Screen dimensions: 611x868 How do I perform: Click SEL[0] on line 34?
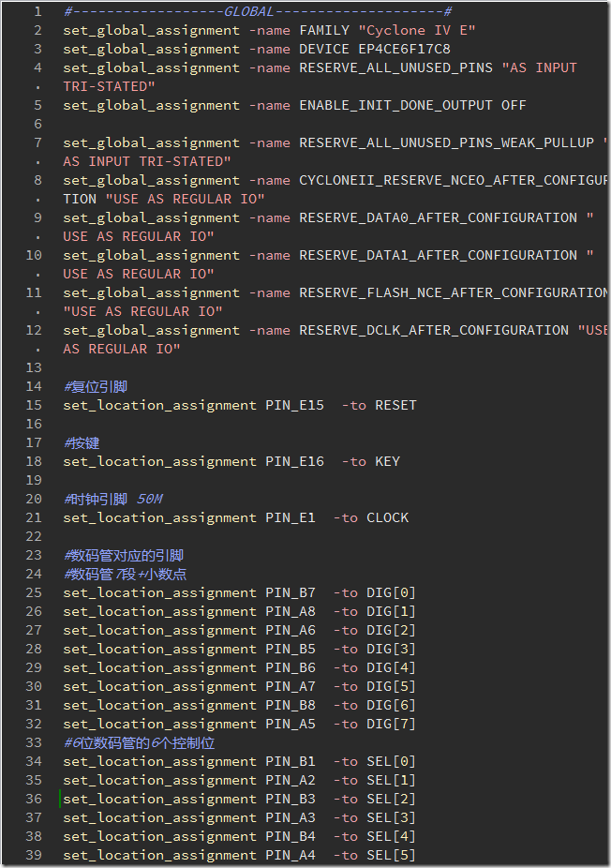coord(391,762)
